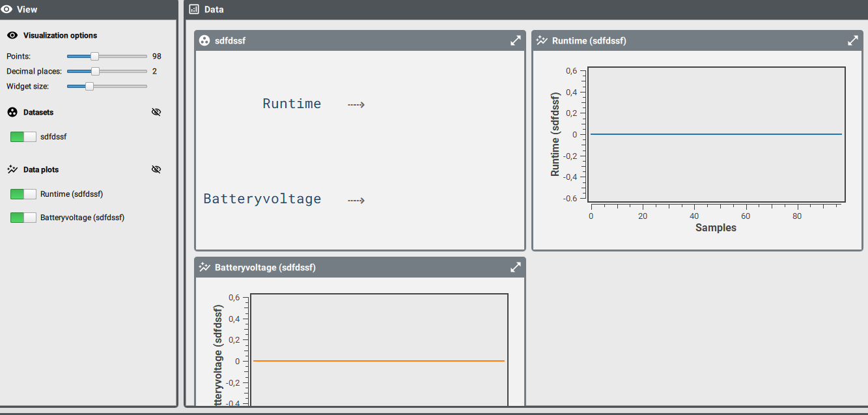868x415 pixels.
Task: Click the Datasets heading
Action: [x=38, y=112]
